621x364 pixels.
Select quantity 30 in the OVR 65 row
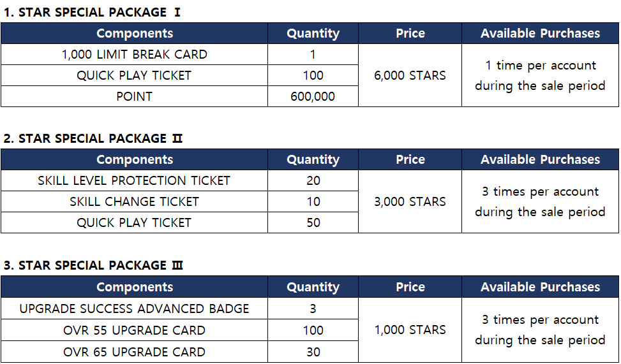tap(313, 352)
